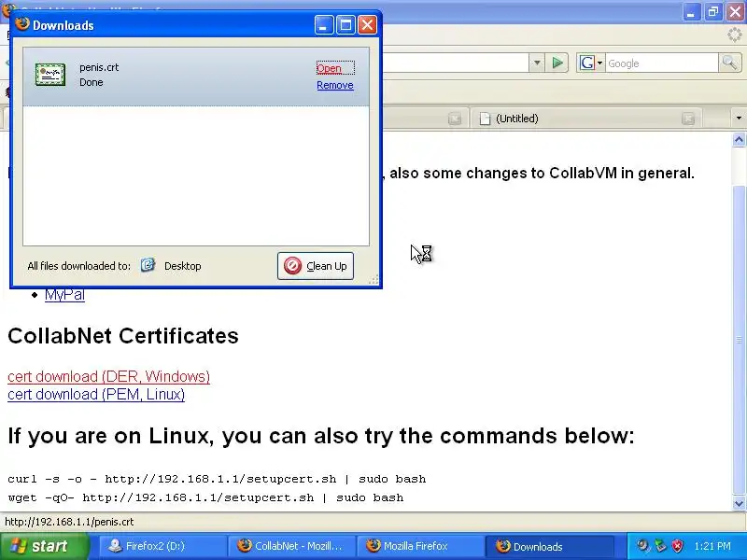This screenshot has width=747, height=560.
Task: Remove penis.crt from the downloads list
Action: click(x=335, y=85)
